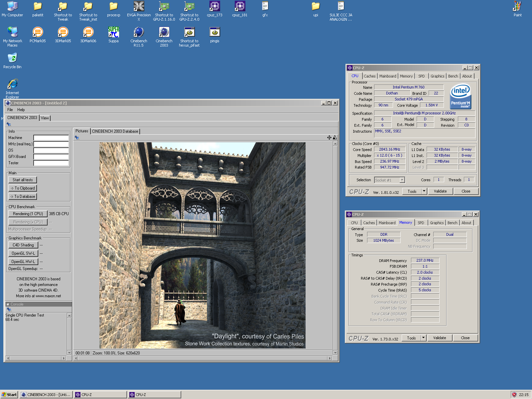Select the Pictures tab
The height and width of the screenshot is (399, 532).
coord(82,131)
